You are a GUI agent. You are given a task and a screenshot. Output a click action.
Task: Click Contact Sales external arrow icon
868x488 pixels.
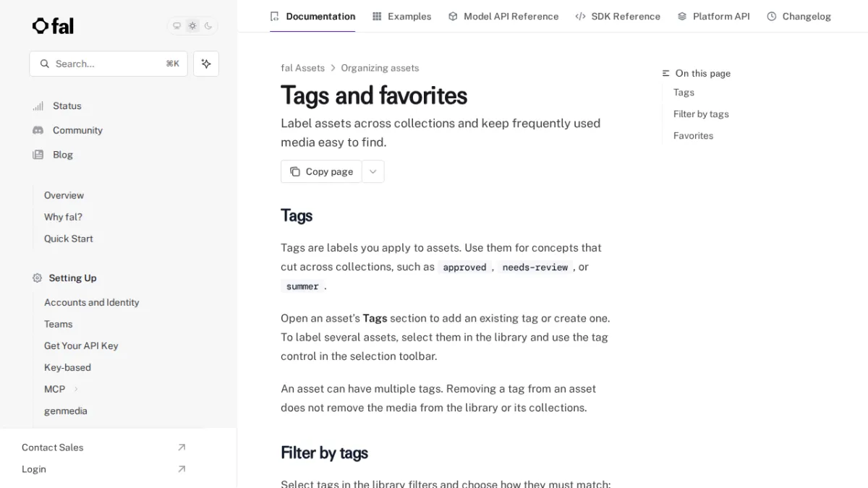click(182, 448)
